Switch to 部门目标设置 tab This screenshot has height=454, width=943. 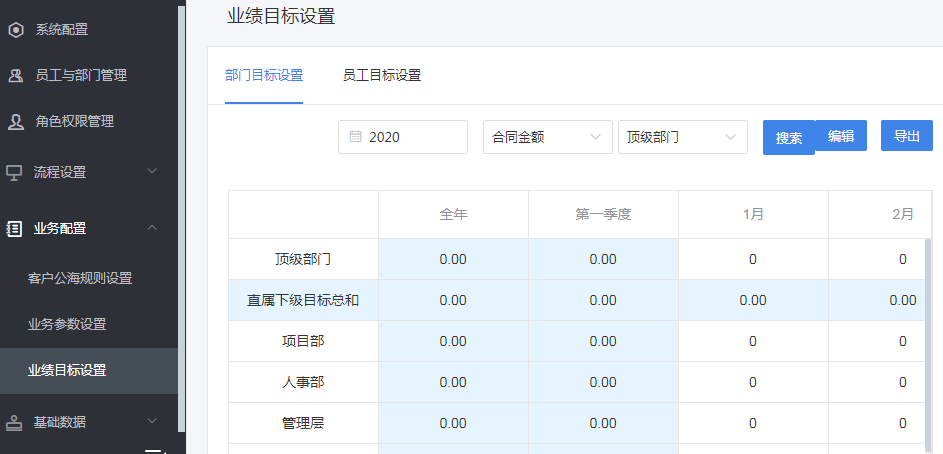(264, 75)
